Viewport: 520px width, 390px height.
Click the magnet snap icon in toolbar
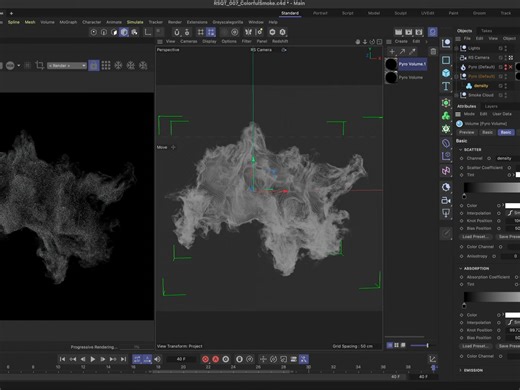click(177, 32)
